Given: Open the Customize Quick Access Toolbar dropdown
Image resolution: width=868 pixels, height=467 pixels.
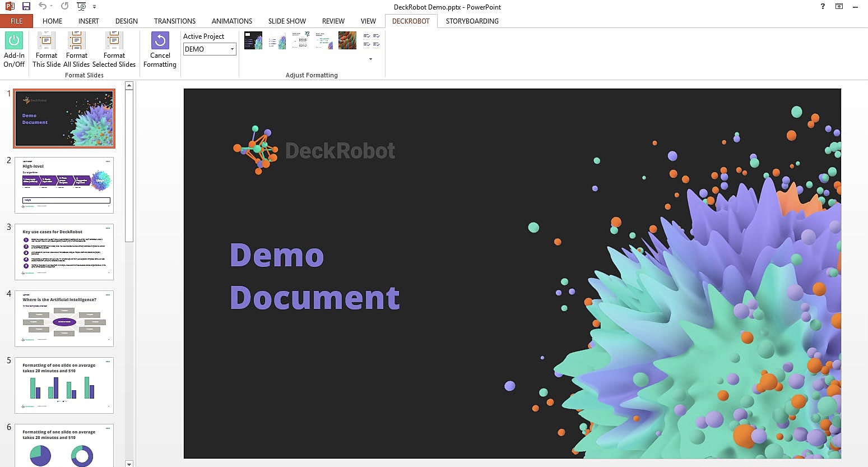Looking at the screenshot, I should pos(94,7).
